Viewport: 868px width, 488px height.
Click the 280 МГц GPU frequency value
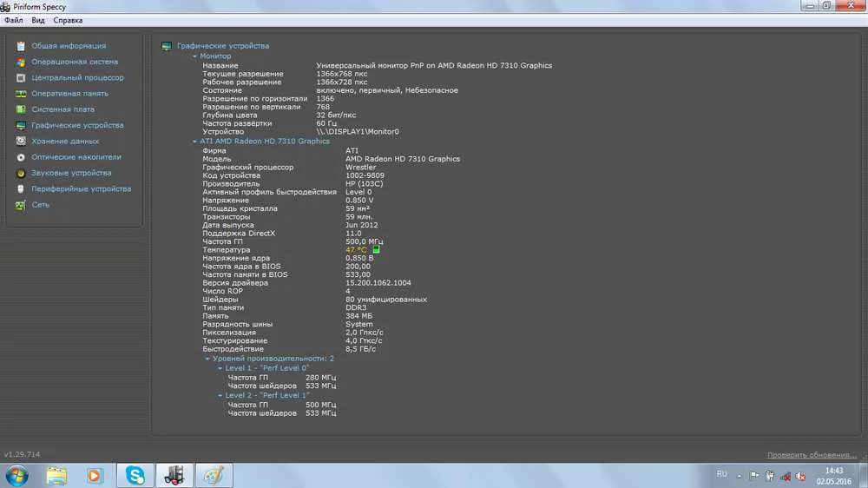tap(320, 378)
